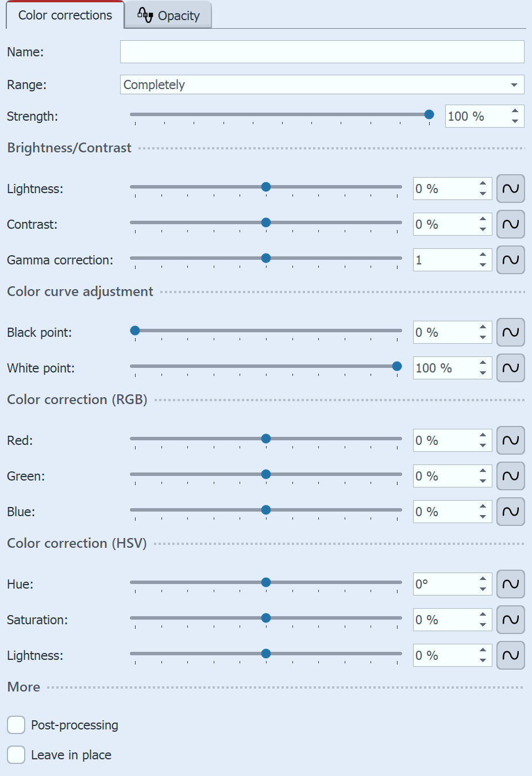Enable the Post-processing checkbox

tap(16, 725)
